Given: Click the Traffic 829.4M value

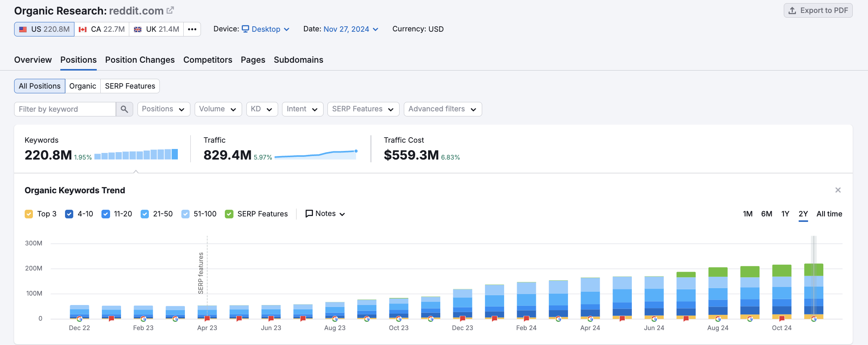Looking at the screenshot, I should pos(228,155).
